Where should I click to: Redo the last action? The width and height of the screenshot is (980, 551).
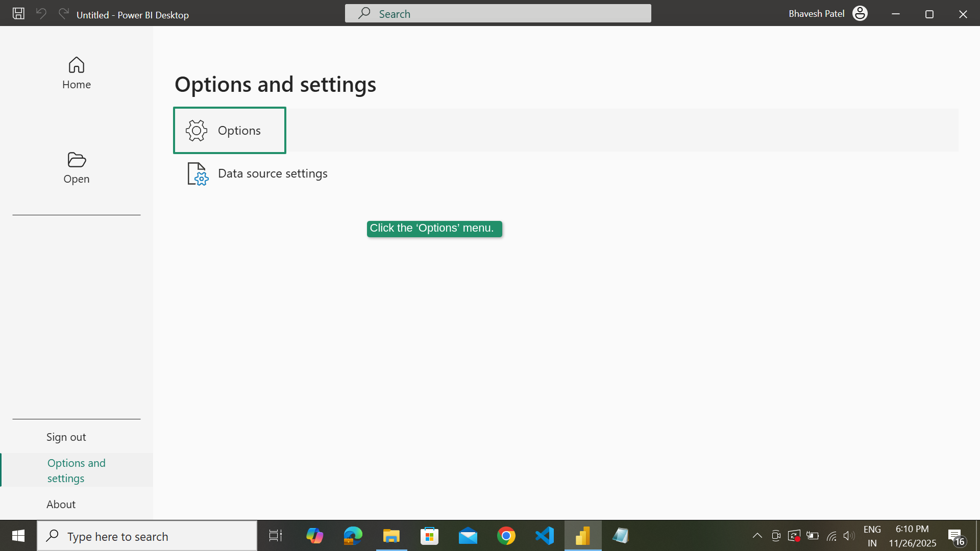tap(63, 13)
